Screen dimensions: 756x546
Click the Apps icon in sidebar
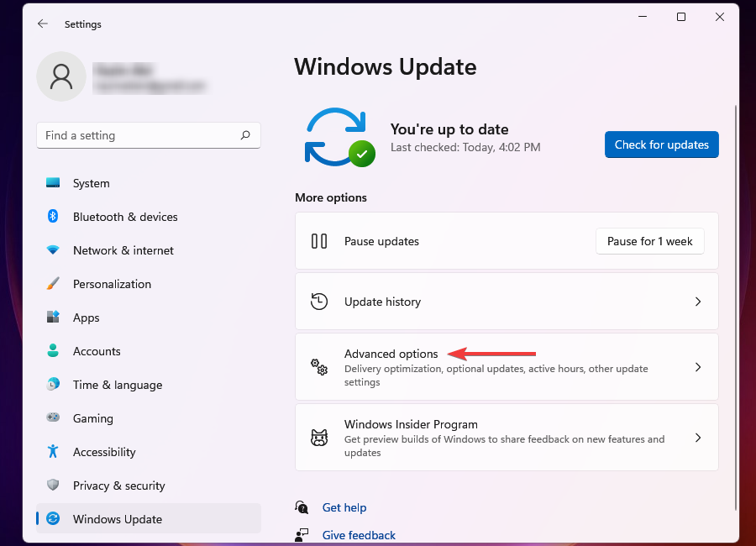[53, 317]
